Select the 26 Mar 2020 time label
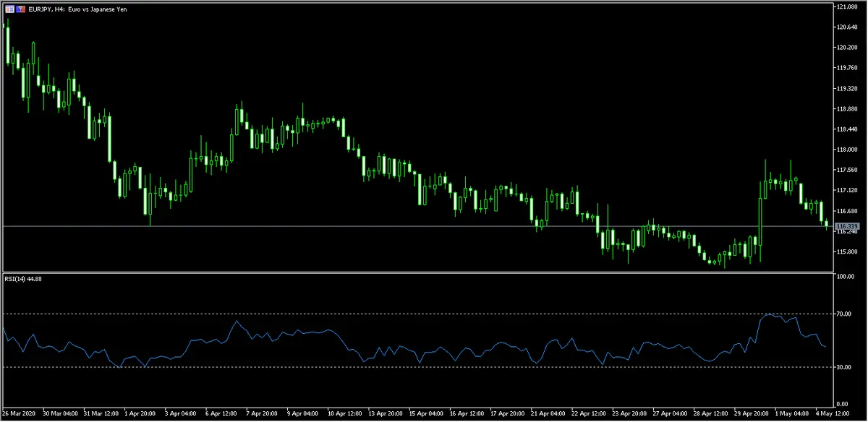This screenshot has width=868, height=422. click(x=18, y=415)
